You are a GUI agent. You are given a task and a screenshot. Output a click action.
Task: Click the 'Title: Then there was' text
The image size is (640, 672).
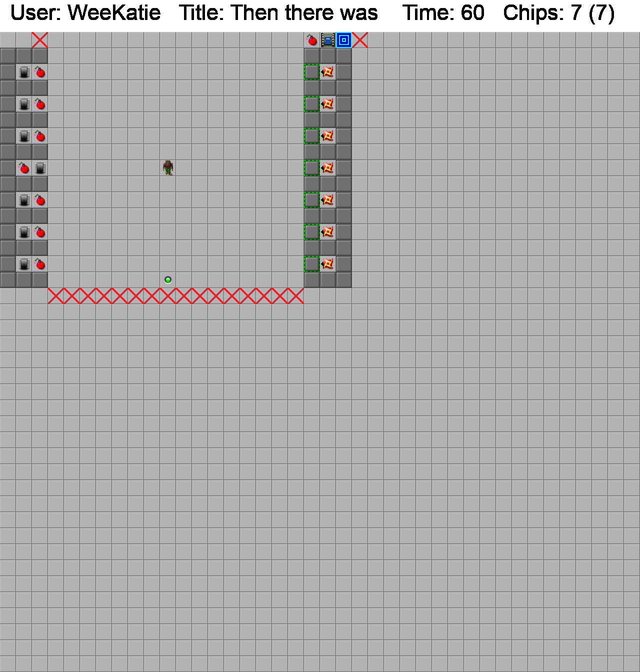(278, 13)
